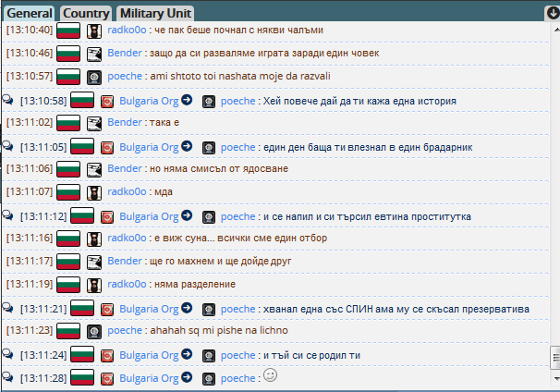Open Bulgaria Org link at 13:11:05
The width and height of the screenshot is (560, 392).
149,147
